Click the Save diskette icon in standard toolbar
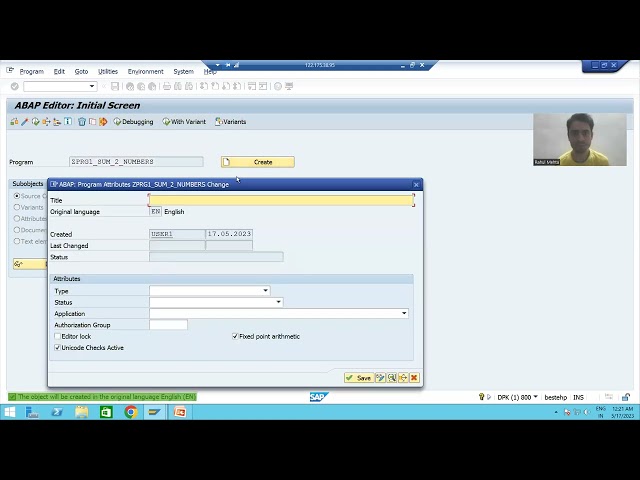This screenshot has height=480, width=640. [115, 86]
